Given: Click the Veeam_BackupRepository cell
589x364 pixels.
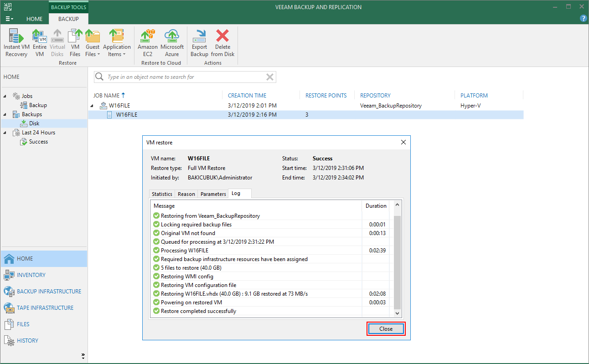Looking at the screenshot, I should coord(391,106).
